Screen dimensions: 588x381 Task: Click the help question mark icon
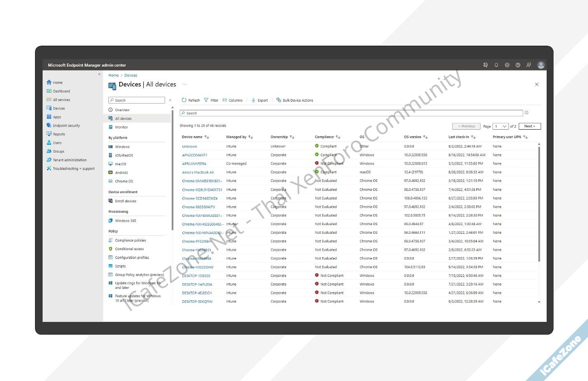pyautogui.click(x=518, y=65)
